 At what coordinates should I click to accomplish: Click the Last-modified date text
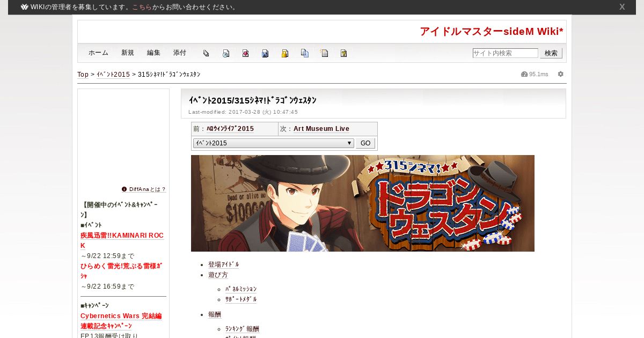[x=243, y=112]
